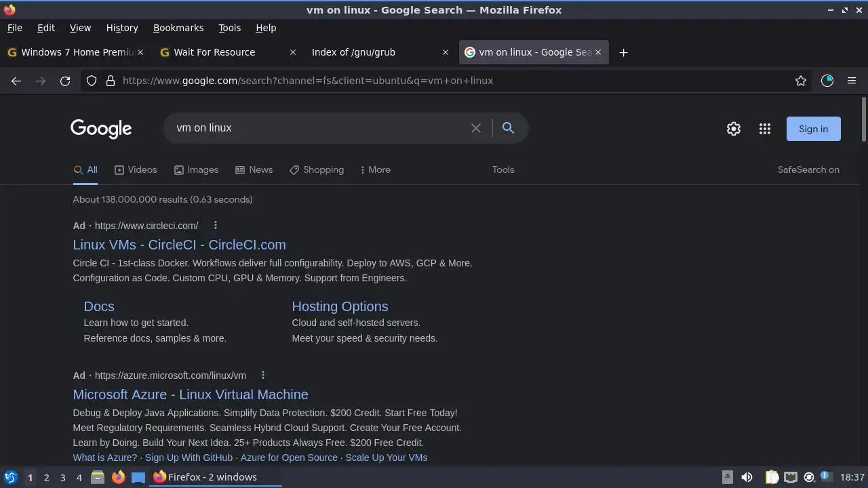Image resolution: width=868 pixels, height=488 pixels.
Task: Close the Wait For Resource tab
Action: [x=293, y=52]
